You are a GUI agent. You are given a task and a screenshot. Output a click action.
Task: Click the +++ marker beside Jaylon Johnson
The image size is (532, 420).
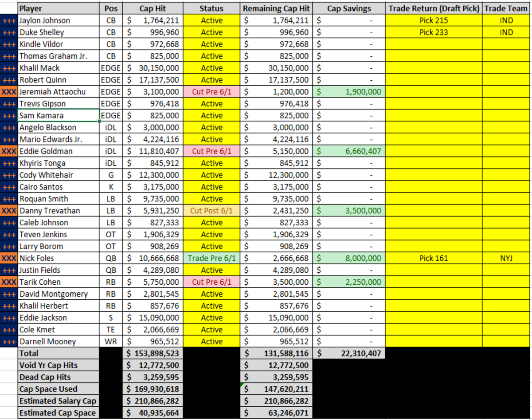pyautogui.click(x=9, y=20)
